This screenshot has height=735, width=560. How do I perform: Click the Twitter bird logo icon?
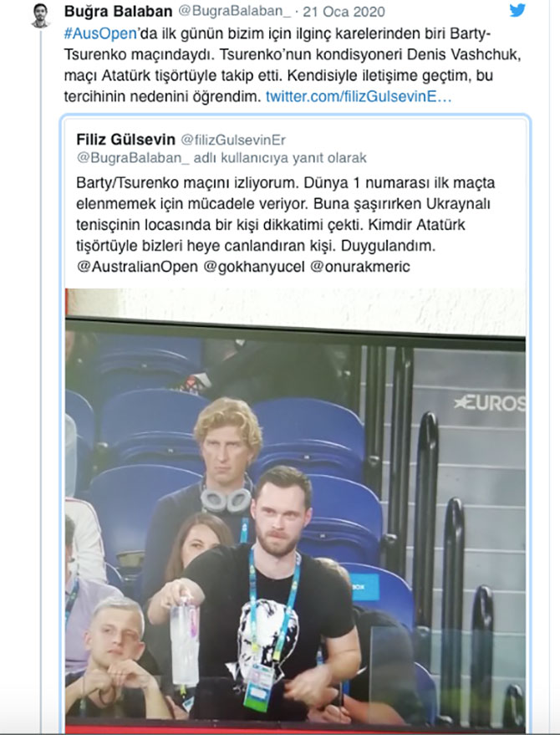(x=517, y=10)
